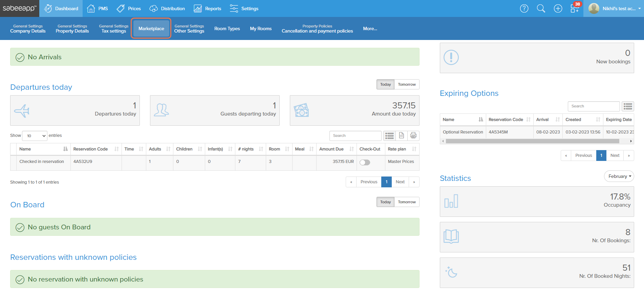Image resolution: width=644 pixels, height=290 pixels.
Task: Click the Expiring Options horizontal scrollbar
Action: coord(533,141)
